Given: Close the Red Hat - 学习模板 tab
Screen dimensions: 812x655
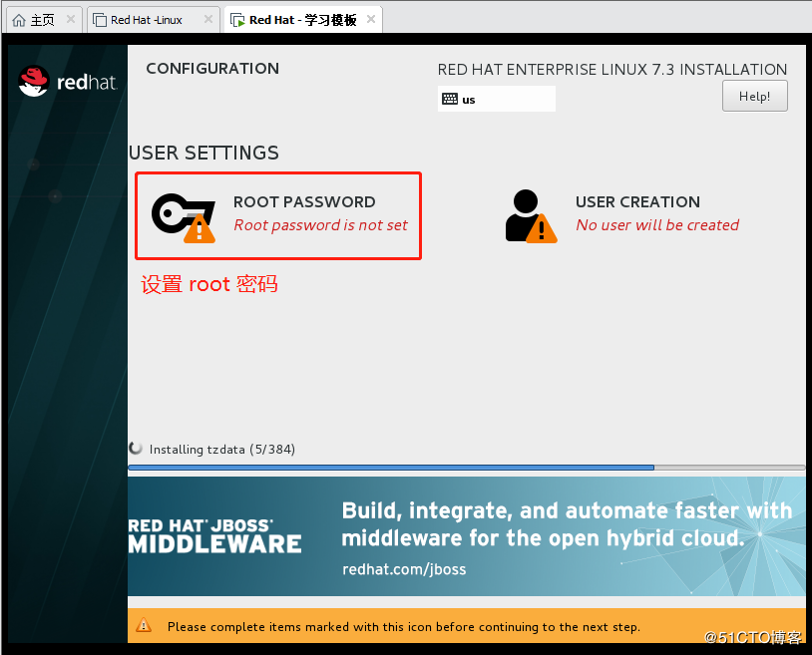Looking at the screenshot, I should pyautogui.click(x=371, y=20).
